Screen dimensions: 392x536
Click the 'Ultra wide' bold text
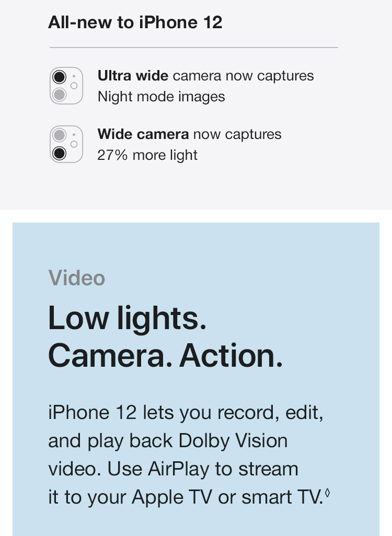point(133,76)
